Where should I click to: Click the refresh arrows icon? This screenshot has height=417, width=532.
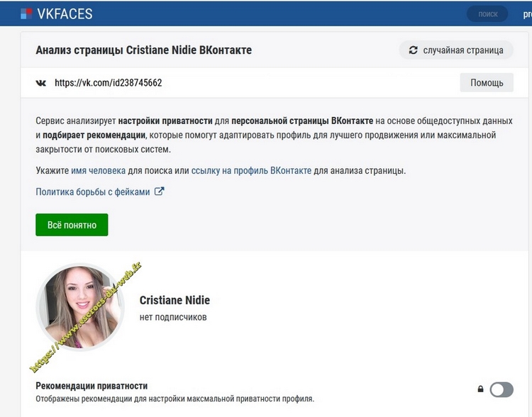pos(413,50)
